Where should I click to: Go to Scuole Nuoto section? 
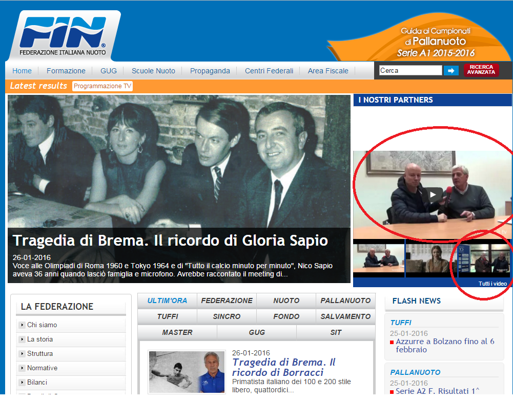pyautogui.click(x=153, y=71)
